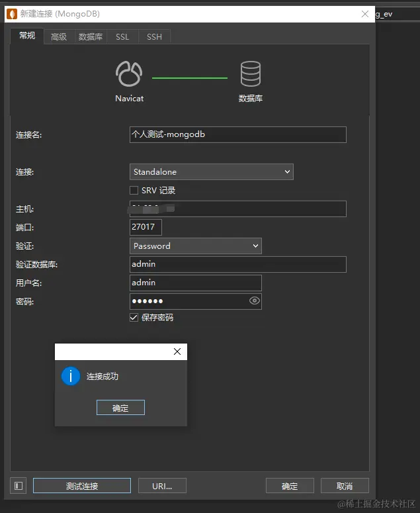Close the 新建连接 (MongoDB) window
Viewport: 420px width, 513px height.
[x=364, y=14]
